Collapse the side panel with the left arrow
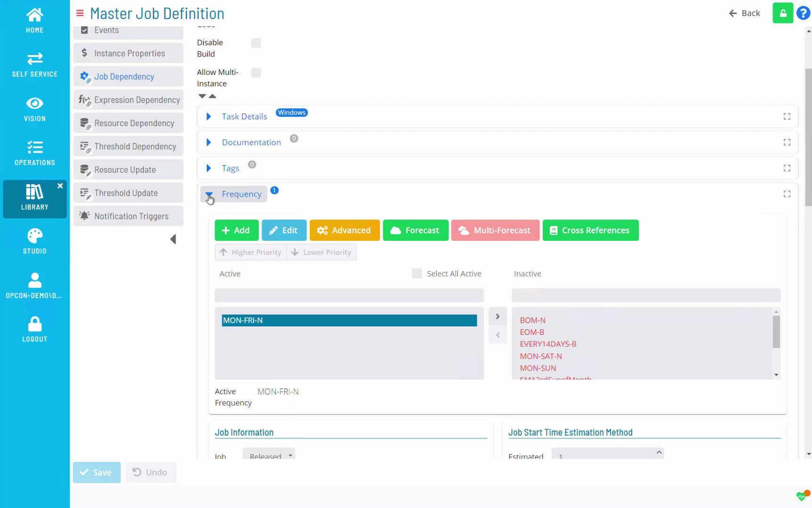 [x=173, y=239]
